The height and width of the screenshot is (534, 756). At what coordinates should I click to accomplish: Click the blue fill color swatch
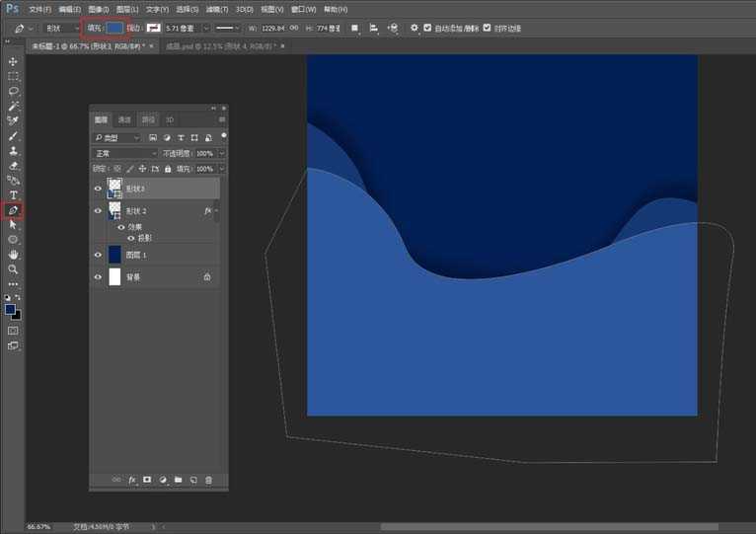point(115,28)
